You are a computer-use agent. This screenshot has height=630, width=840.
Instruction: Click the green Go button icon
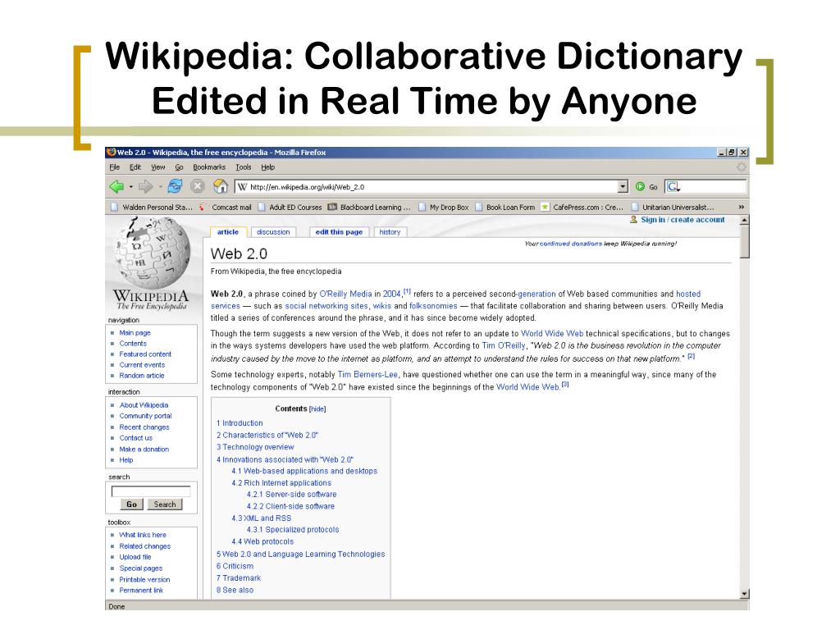tap(640, 186)
